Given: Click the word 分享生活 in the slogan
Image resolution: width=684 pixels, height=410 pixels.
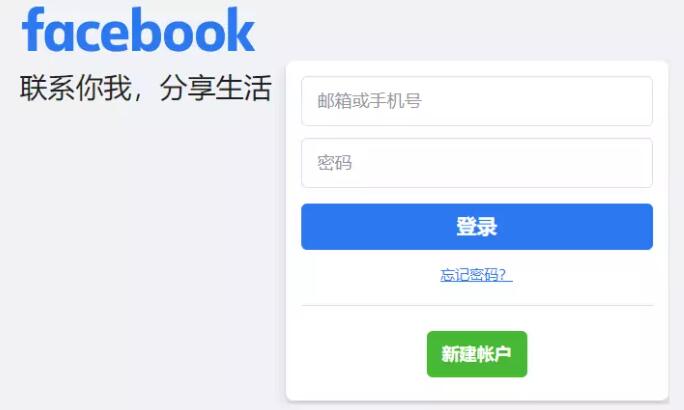Looking at the screenshot, I should [x=216, y=88].
